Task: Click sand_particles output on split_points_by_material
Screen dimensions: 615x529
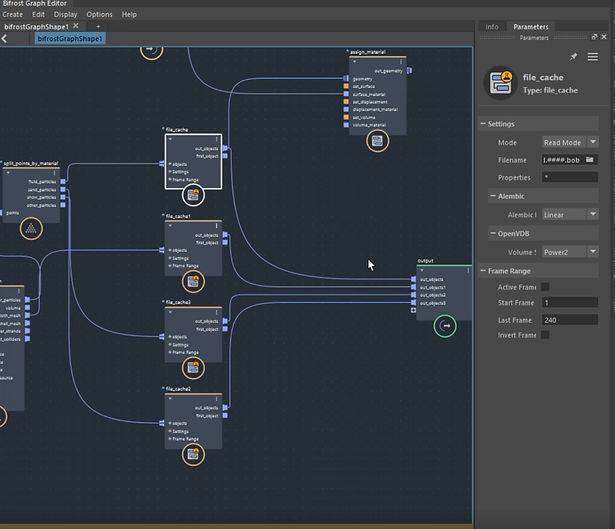Action: click(x=63, y=190)
